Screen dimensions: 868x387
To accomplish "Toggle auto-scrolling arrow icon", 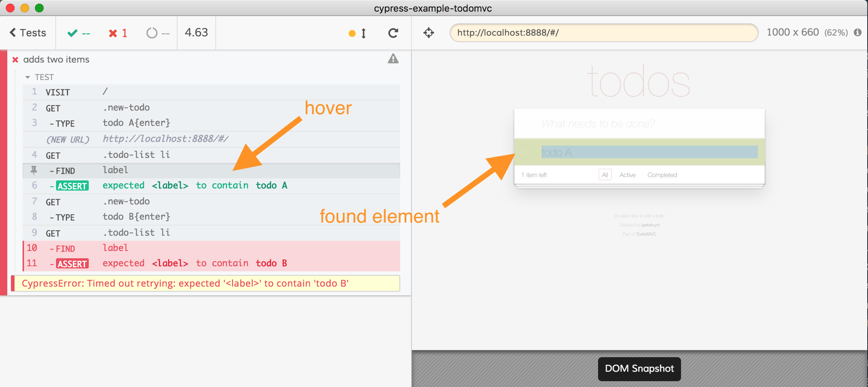I will (363, 33).
